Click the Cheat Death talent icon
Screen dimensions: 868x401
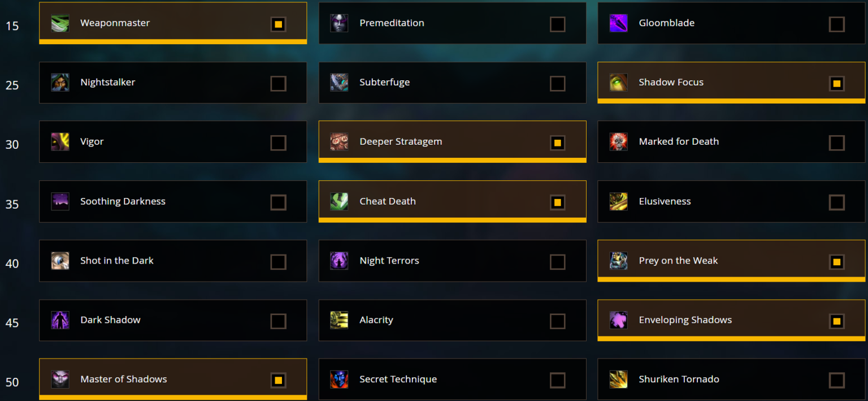coord(339,201)
